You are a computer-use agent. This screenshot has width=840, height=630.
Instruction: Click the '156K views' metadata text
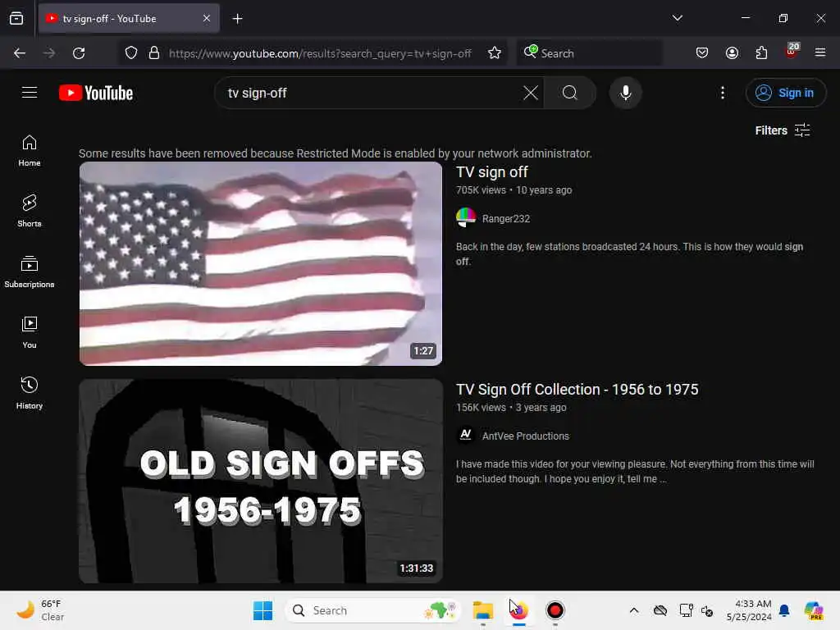pos(481,408)
